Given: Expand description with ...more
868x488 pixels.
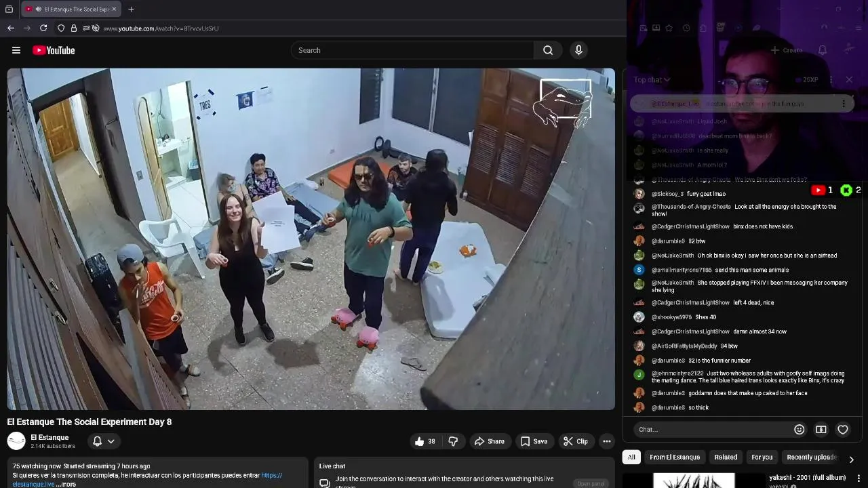Looking at the screenshot, I should pos(66,484).
